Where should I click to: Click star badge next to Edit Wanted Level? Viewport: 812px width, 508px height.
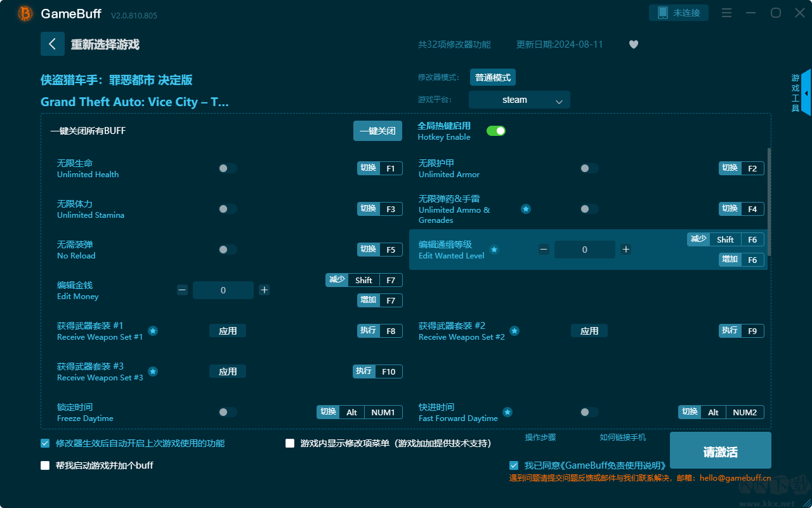coord(494,250)
